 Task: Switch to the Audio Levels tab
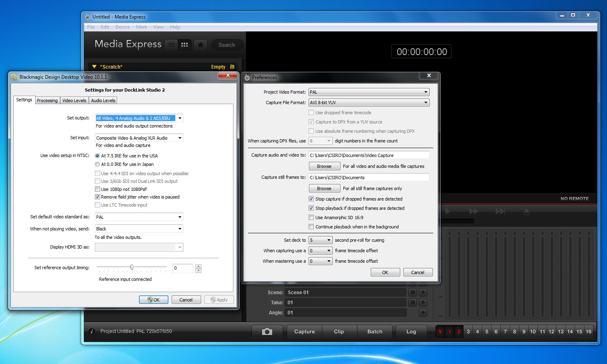click(103, 100)
